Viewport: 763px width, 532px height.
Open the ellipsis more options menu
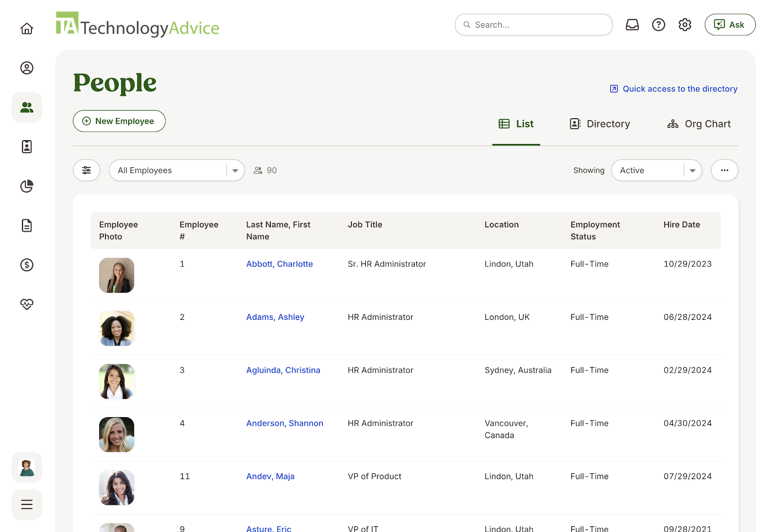(724, 170)
